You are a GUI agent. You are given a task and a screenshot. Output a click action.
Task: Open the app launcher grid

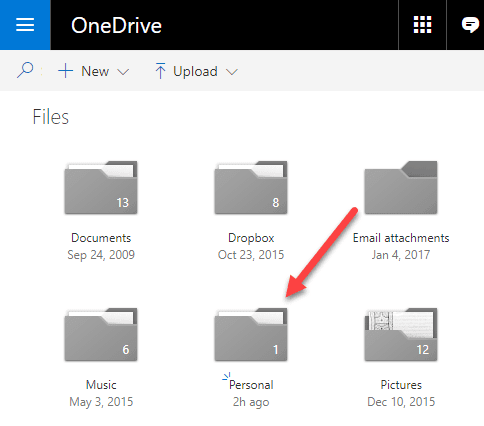click(422, 25)
